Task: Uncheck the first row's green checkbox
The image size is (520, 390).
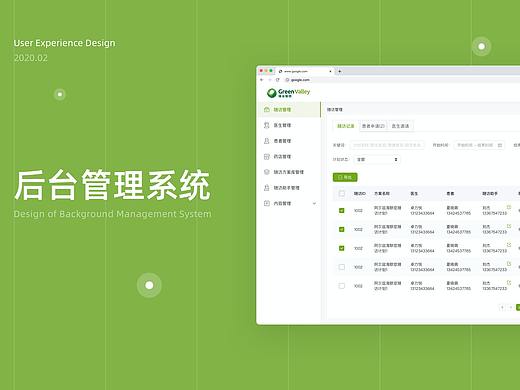Action: 342,211
